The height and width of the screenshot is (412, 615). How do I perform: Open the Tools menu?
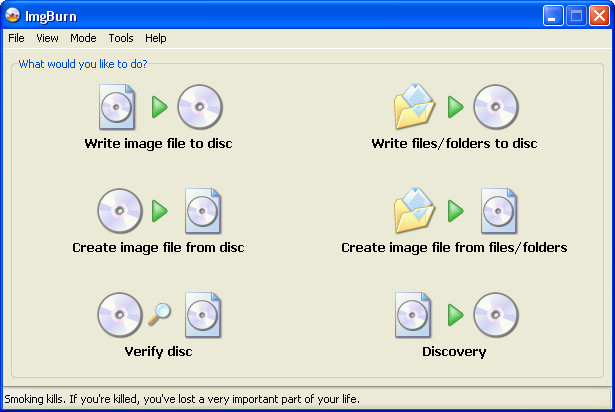(x=121, y=38)
